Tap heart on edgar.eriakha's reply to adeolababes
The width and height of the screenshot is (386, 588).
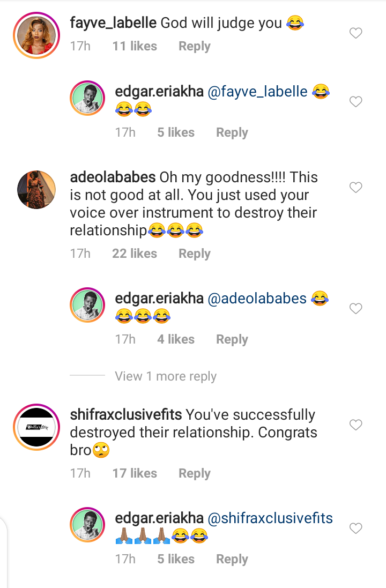point(355,309)
